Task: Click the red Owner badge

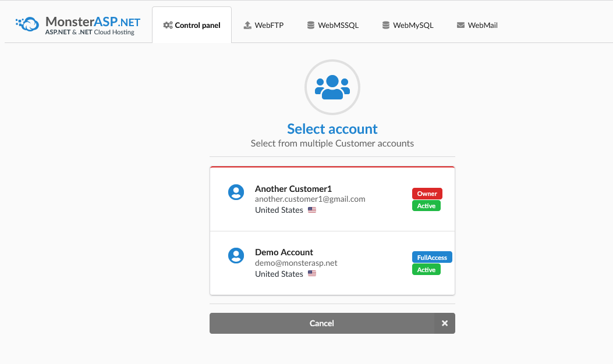Action: [x=427, y=194]
